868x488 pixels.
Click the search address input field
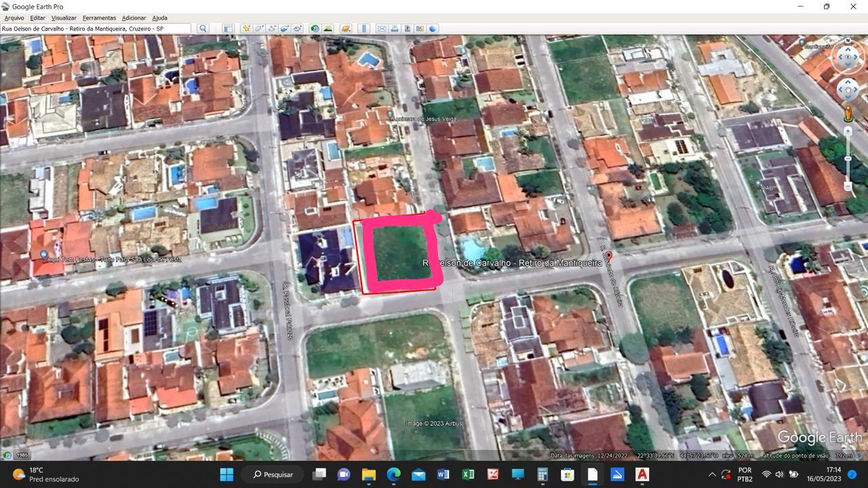[x=95, y=28]
